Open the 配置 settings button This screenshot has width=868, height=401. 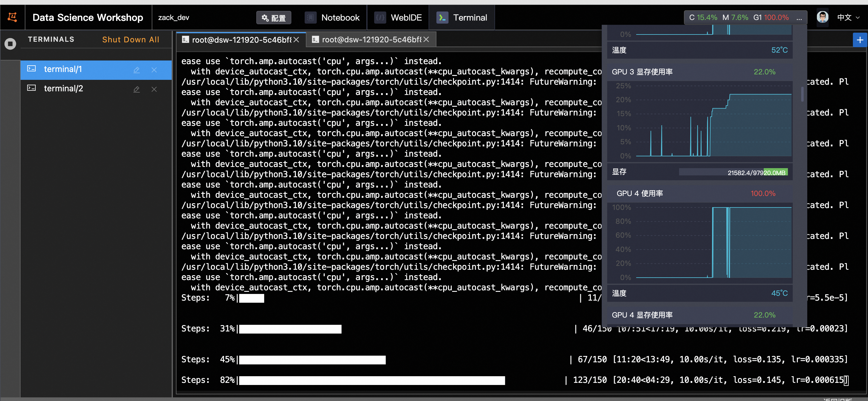[273, 18]
